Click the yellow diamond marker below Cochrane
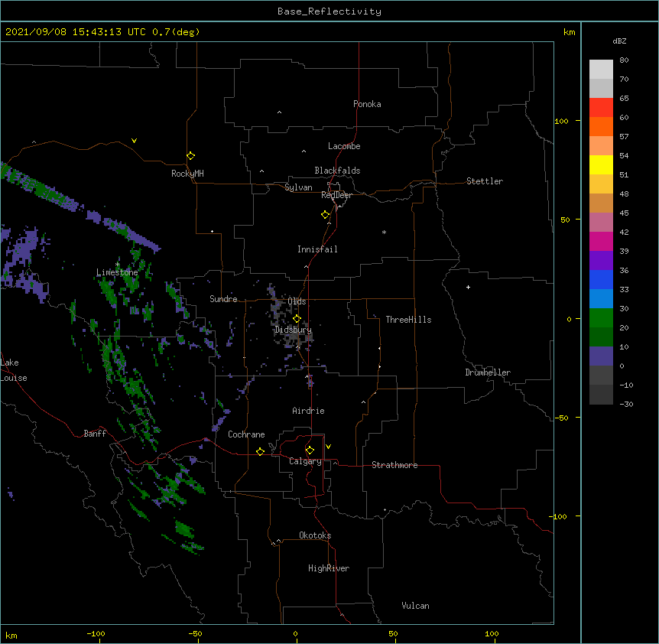The height and width of the screenshot is (644, 659). [260, 451]
